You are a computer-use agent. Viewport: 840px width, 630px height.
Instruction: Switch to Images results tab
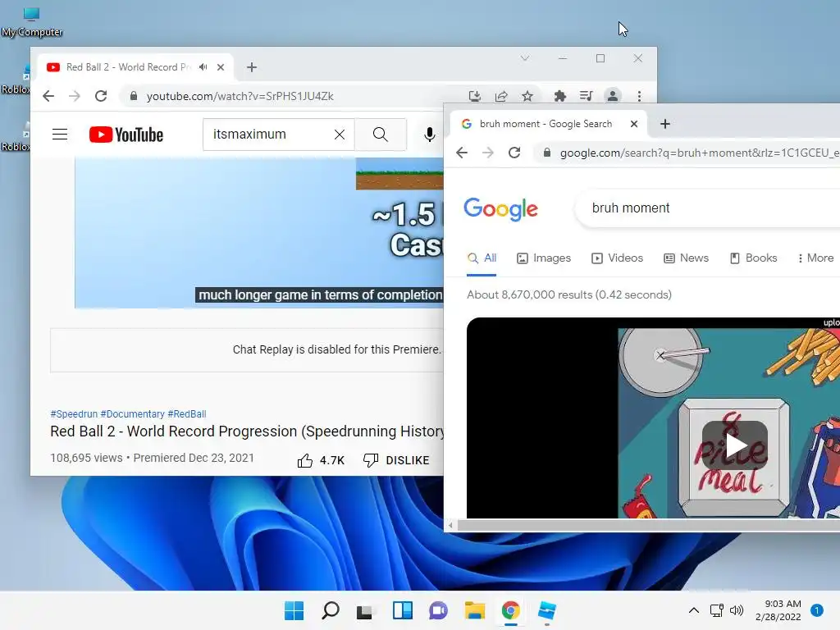coord(544,258)
